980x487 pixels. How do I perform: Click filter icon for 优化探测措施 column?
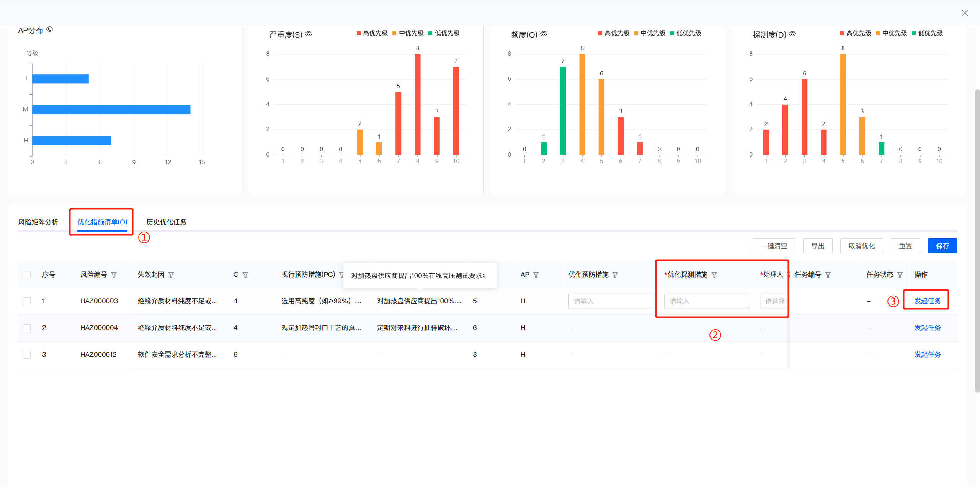[x=714, y=275]
